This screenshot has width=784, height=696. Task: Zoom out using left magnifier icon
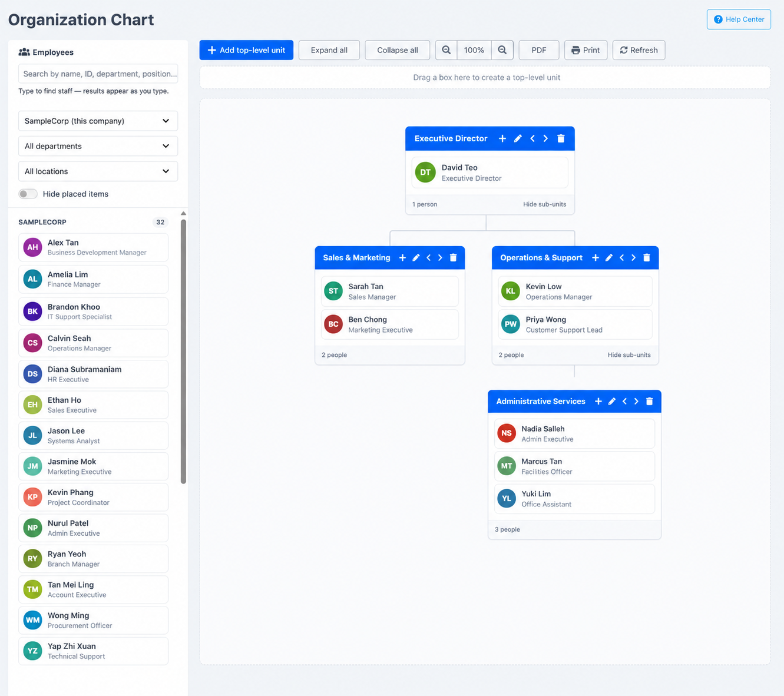point(446,50)
